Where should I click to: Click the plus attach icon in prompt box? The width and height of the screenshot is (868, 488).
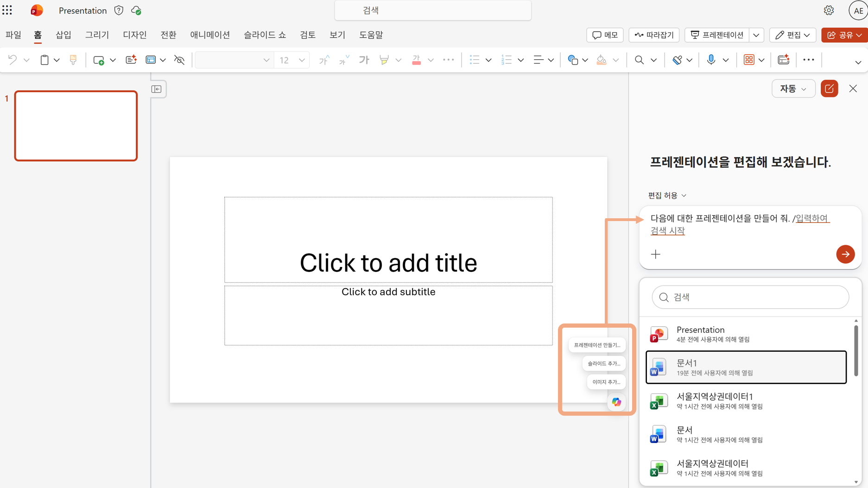pyautogui.click(x=655, y=254)
